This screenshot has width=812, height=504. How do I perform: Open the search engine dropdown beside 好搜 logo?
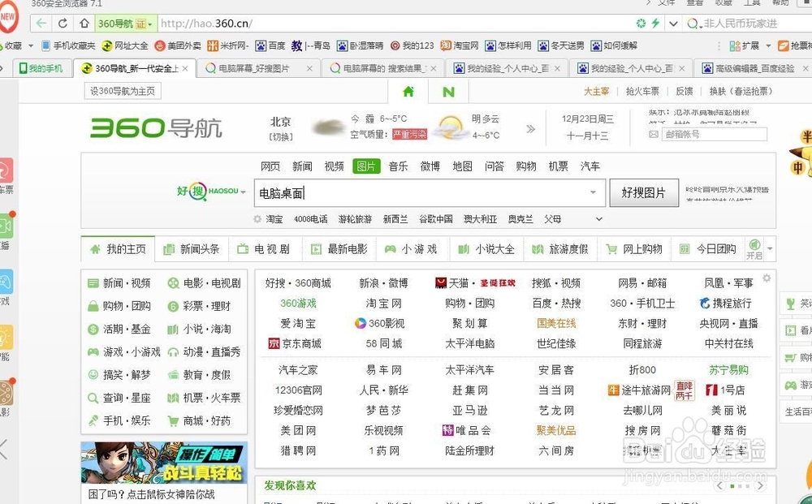pos(244,192)
